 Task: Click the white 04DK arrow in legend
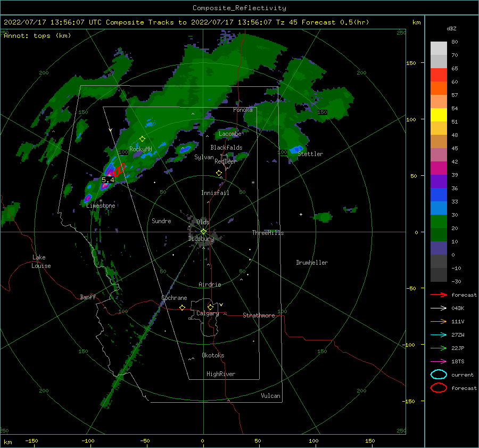point(439,308)
